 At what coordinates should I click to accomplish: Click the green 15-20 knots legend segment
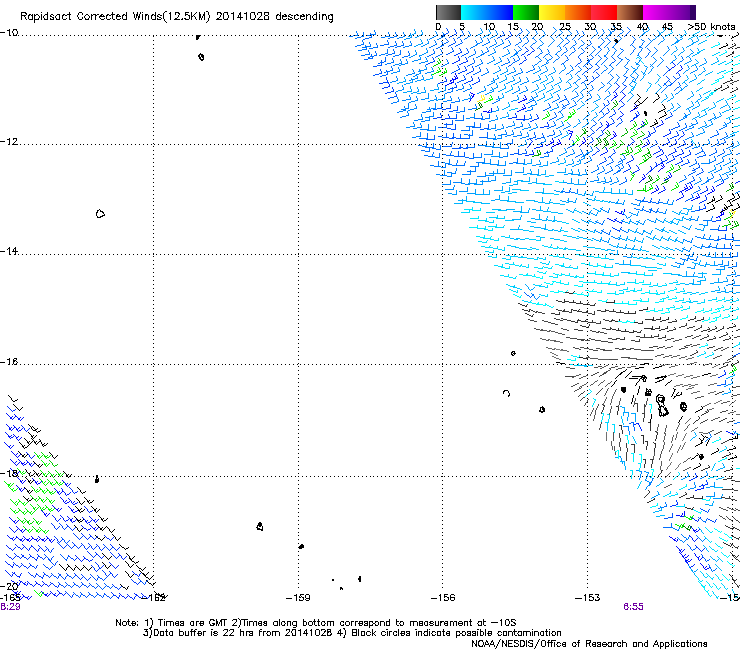[x=526, y=12]
